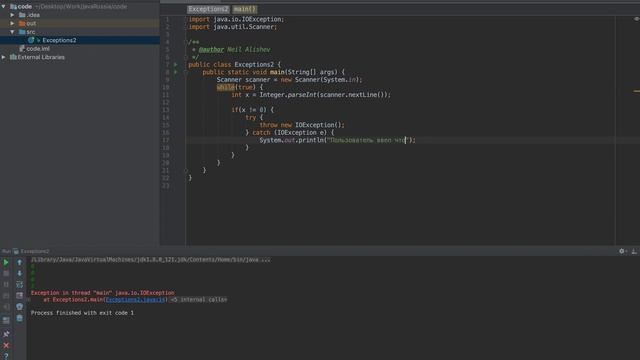The image size is (640, 360).
Task: Run class via gutter arrow at line 7
Action: tap(176, 64)
